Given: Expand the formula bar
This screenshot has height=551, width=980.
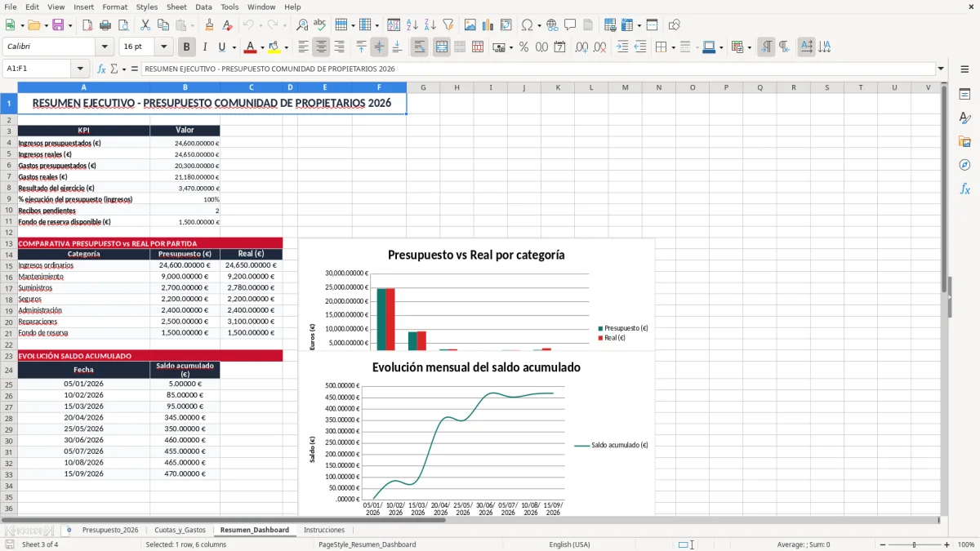Looking at the screenshot, I should click(941, 69).
